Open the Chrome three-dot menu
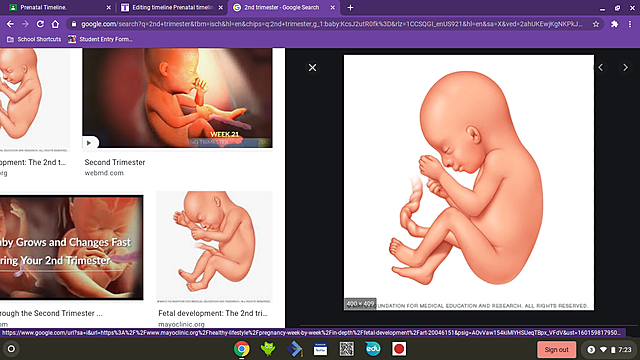Image resolution: width=640 pixels, height=360 pixels. (x=630, y=24)
